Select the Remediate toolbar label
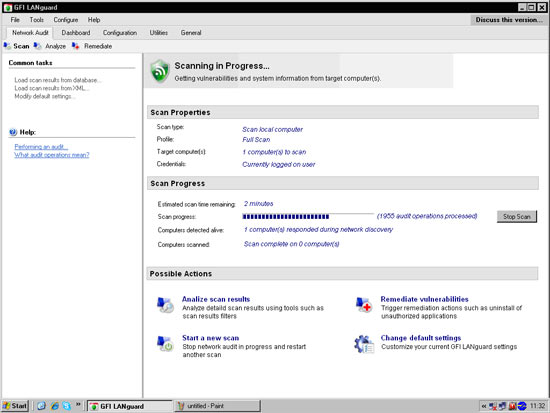The width and height of the screenshot is (550, 413). coord(98,46)
